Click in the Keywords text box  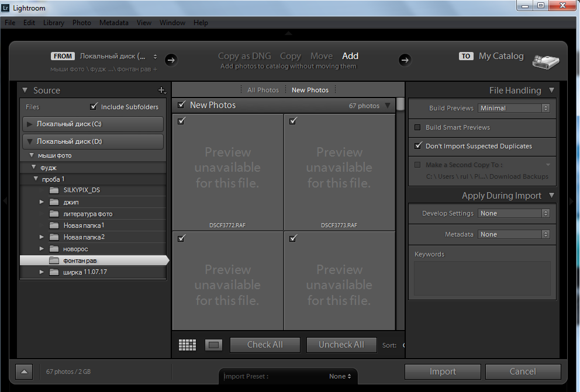482,279
